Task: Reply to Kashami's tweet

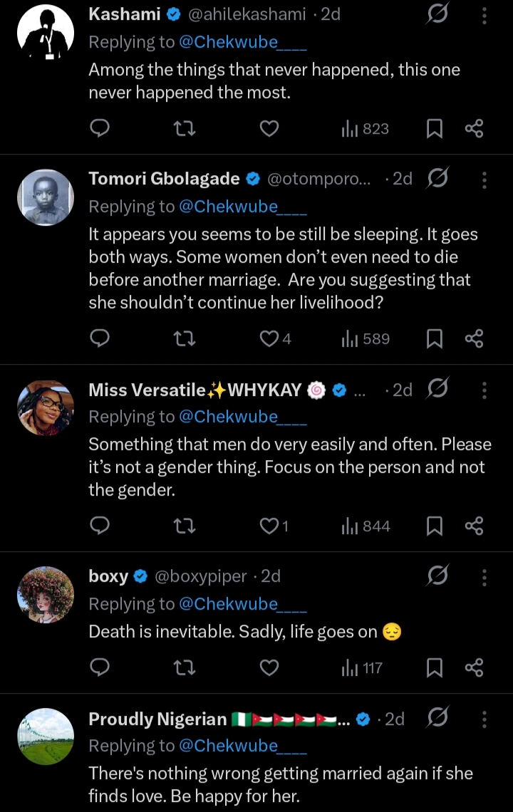Action: (100, 128)
